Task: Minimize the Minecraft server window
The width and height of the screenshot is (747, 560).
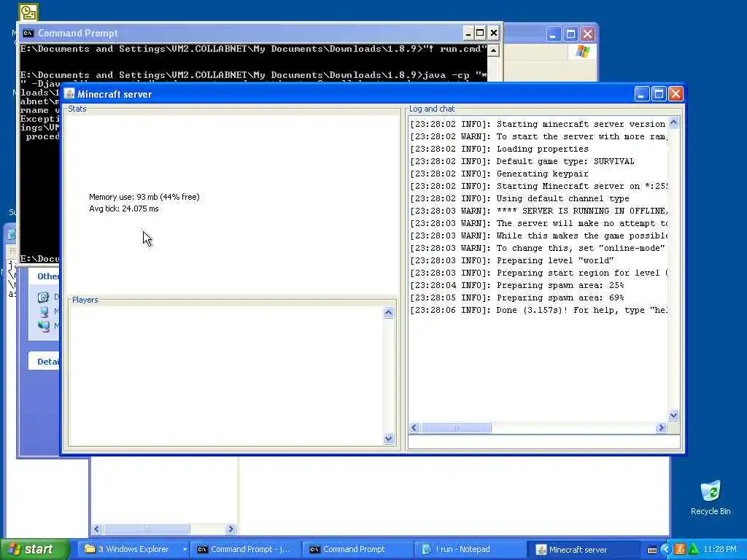Action: [x=642, y=94]
